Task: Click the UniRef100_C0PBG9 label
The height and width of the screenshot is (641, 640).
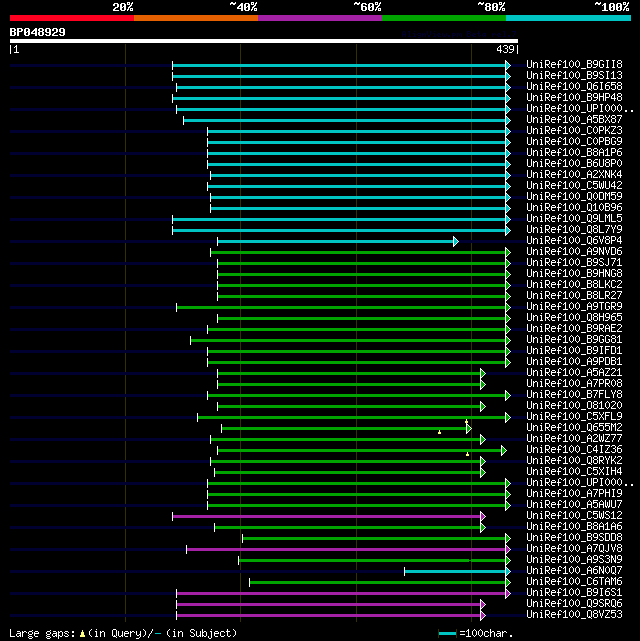Action: (x=574, y=142)
